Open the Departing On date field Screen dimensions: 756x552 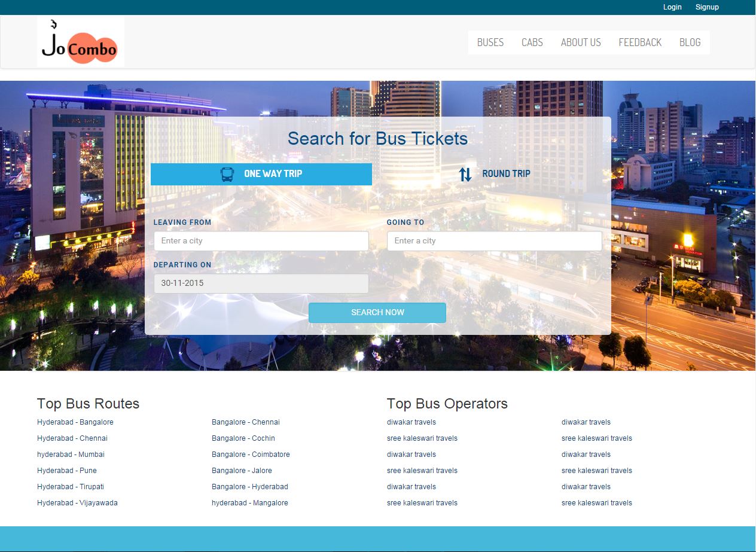261,283
